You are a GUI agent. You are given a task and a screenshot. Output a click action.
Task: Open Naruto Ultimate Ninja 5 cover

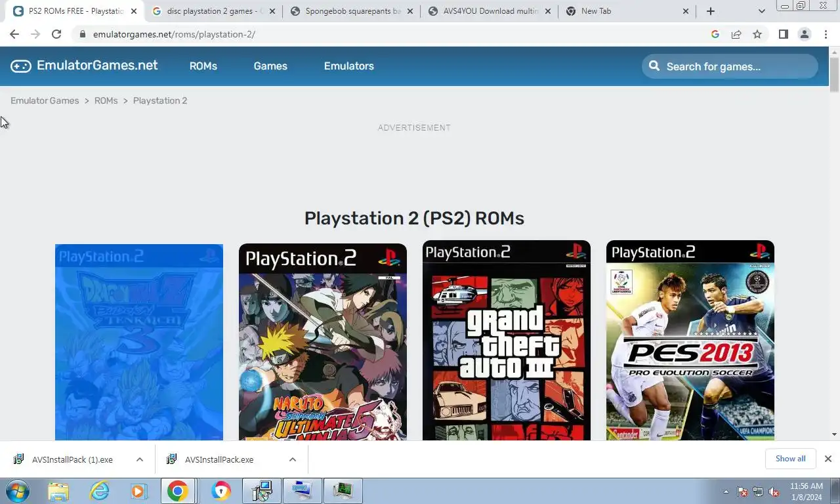[323, 342]
